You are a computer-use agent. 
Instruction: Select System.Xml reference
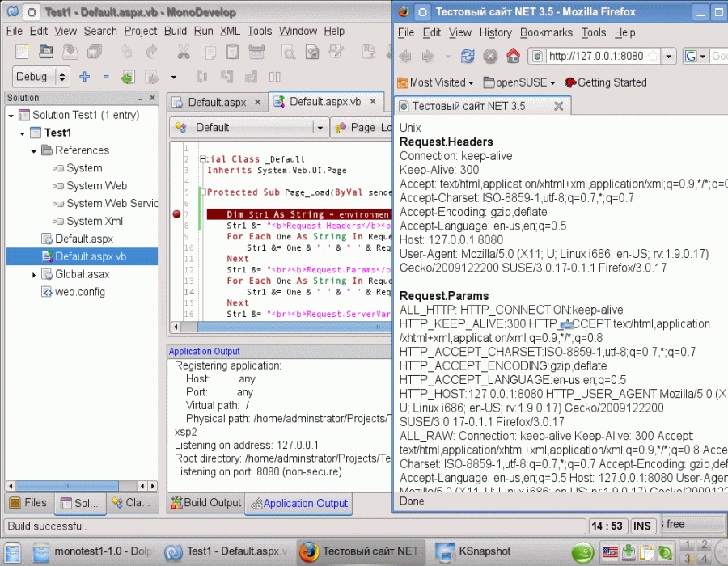point(95,222)
